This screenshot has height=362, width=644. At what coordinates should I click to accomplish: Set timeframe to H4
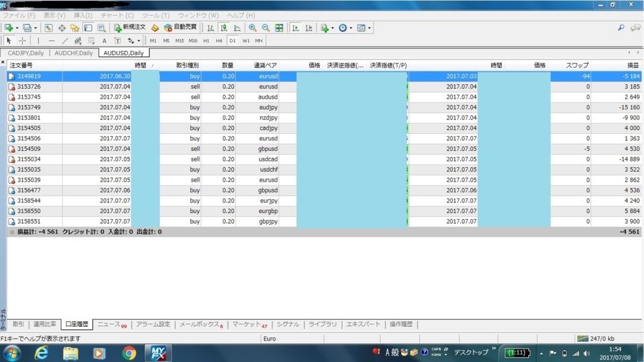[x=219, y=41]
